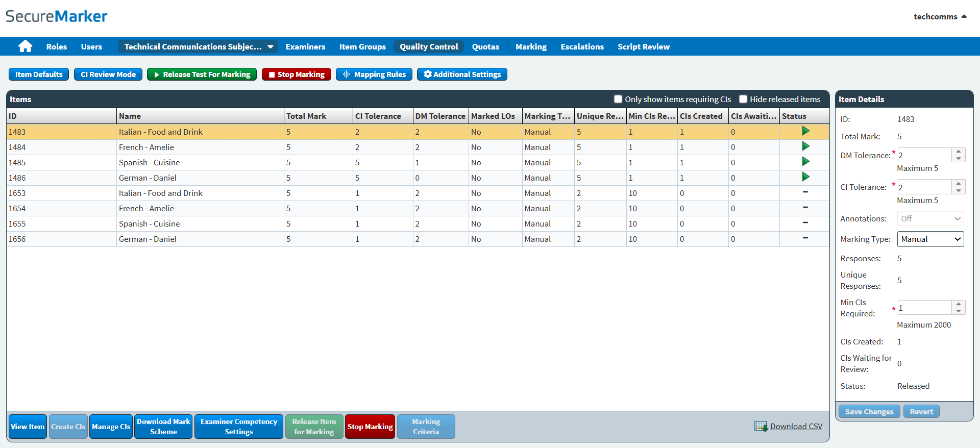Viewport: 980px width, 448px height.
Task: Decrease the Min CIs Required value
Action: (x=959, y=311)
